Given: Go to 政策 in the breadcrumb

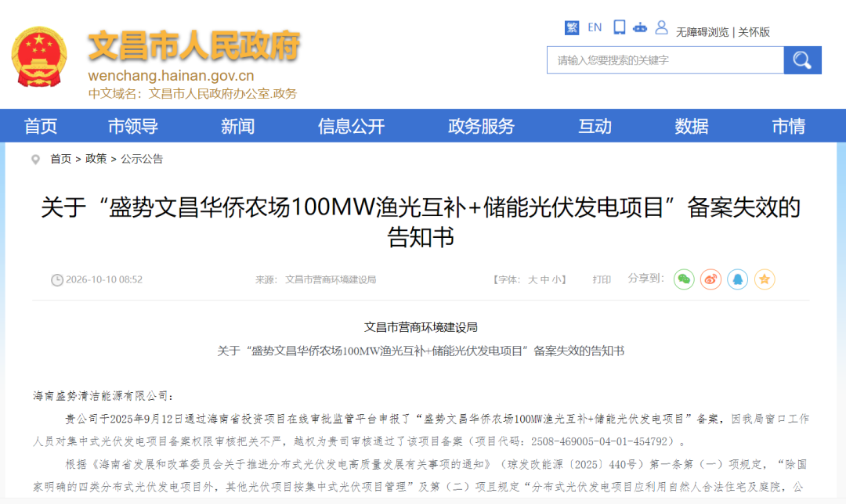Looking at the screenshot, I should pos(96,159).
